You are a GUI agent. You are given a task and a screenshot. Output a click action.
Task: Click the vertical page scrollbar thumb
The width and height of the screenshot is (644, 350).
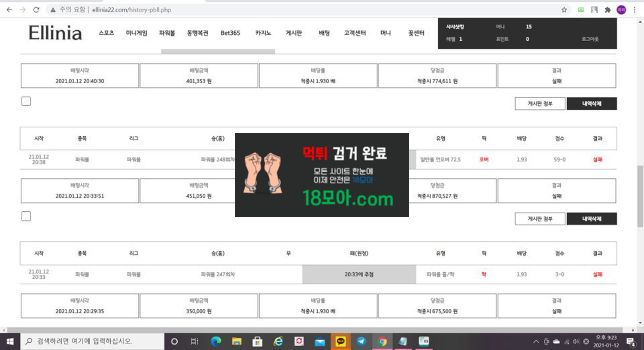(640, 195)
